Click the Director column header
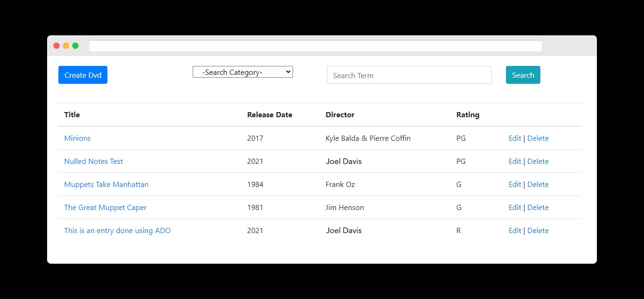 340,114
